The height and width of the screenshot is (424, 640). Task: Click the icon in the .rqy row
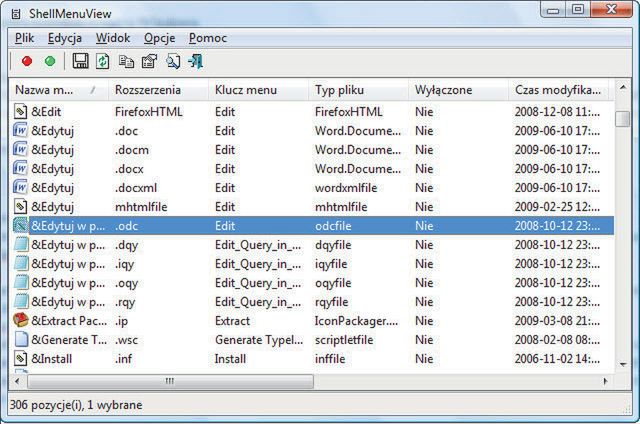point(21,302)
